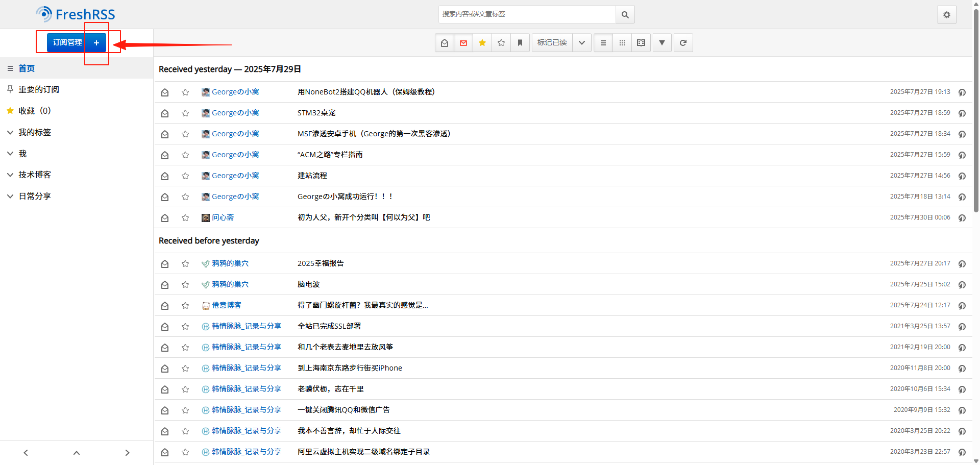Toggle read status of 2025幸福报告 row
Viewport: 980px width, 465px height.
coord(165,264)
